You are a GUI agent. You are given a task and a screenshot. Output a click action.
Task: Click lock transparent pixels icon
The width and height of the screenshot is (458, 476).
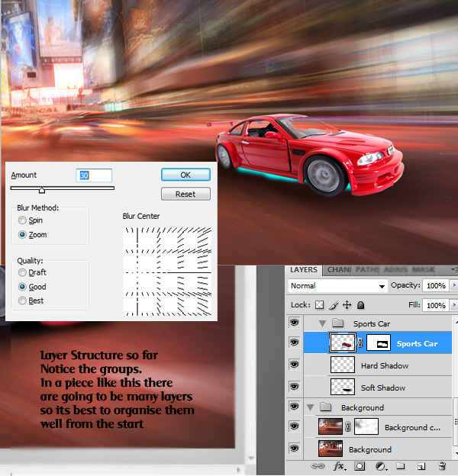tap(319, 305)
